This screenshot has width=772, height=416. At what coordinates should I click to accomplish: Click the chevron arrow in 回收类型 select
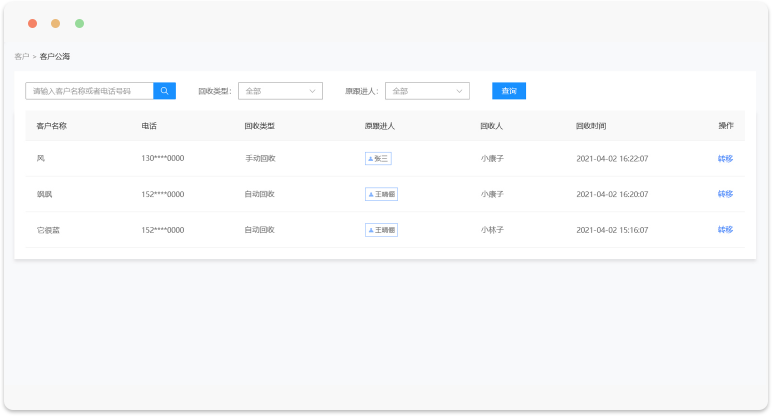312,91
